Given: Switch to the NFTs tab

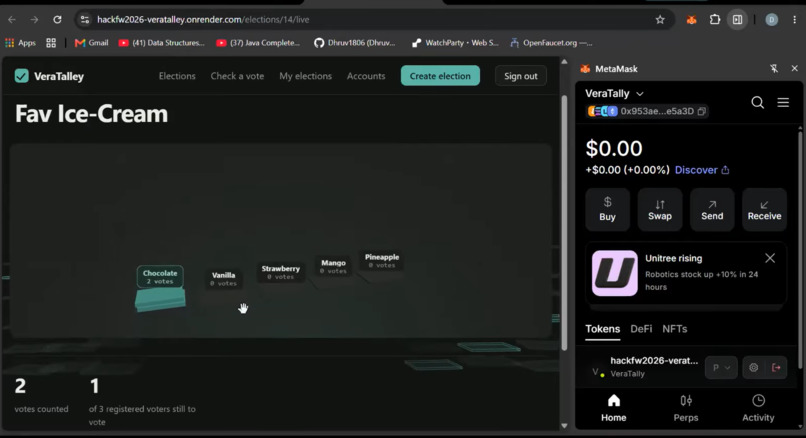Looking at the screenshot, I should point(674,329).
